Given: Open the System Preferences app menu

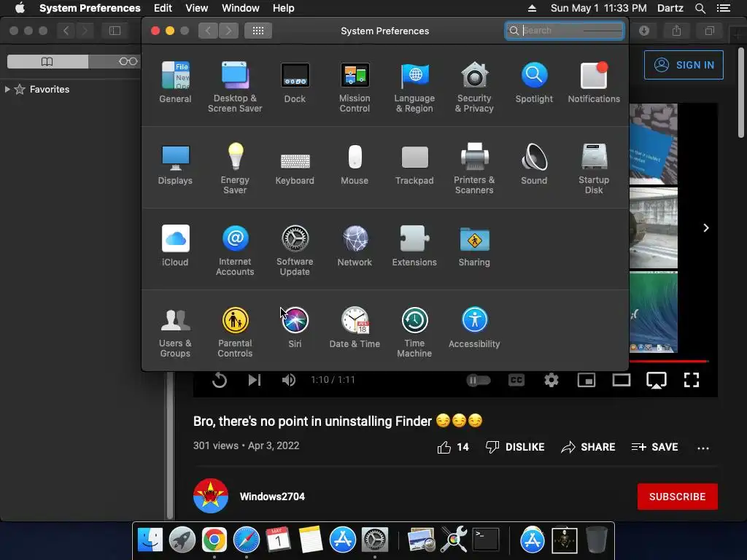Looking at the screenshot, I should 90,8.
